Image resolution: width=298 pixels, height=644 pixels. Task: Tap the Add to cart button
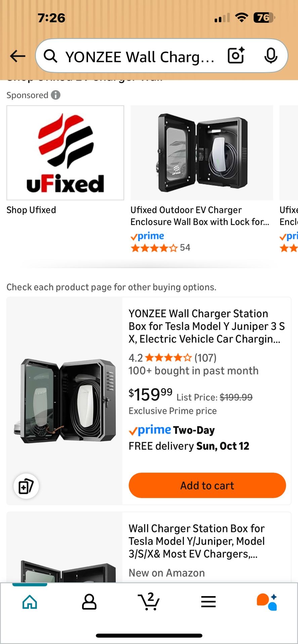coord(207,485)
